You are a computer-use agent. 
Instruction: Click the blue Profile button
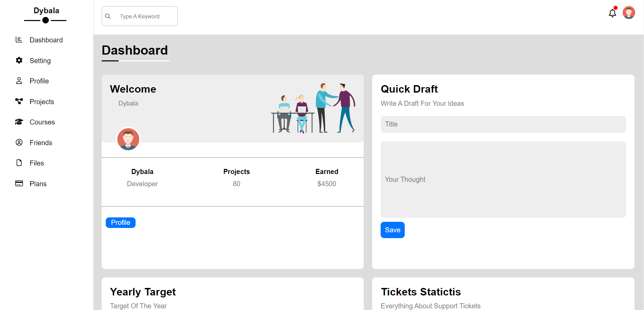click(x=121, y=222)
